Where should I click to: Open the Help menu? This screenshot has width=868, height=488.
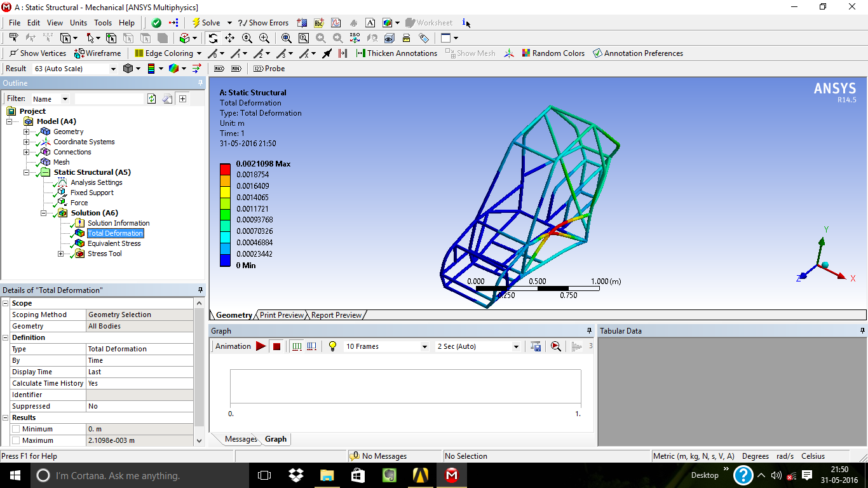coord(127,23)
